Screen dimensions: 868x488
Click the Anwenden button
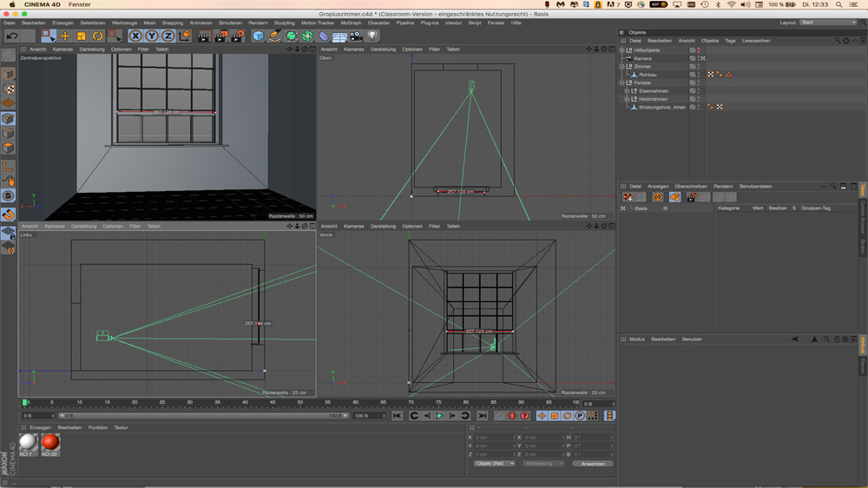(x=593, y=464)
